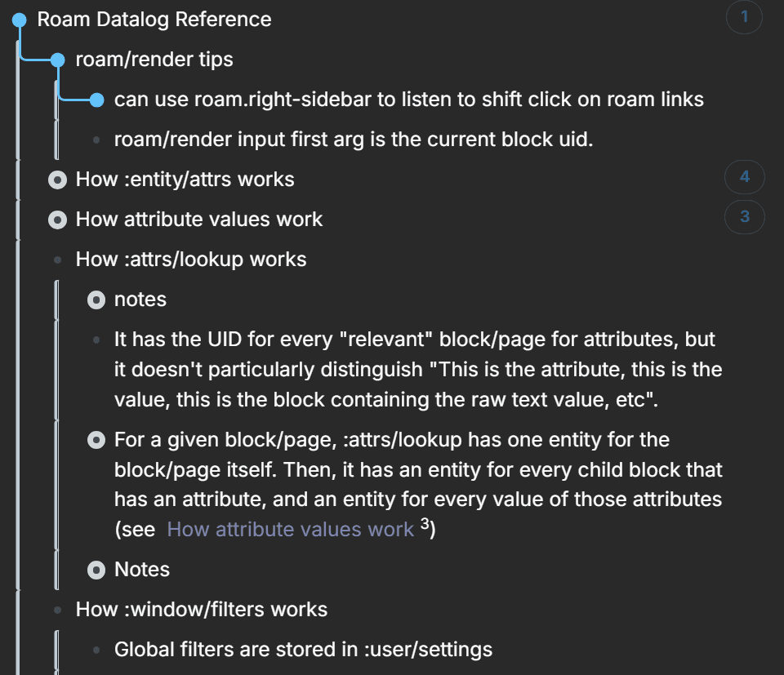Open the reference count badge showing 4
The height and width of the screenshot is (675, 784).
(x=743, y=176)
